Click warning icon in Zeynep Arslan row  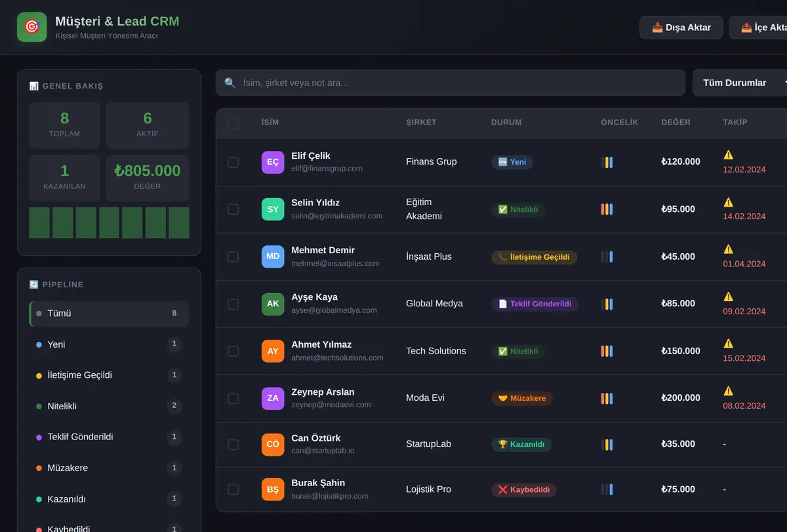[729, 391]
